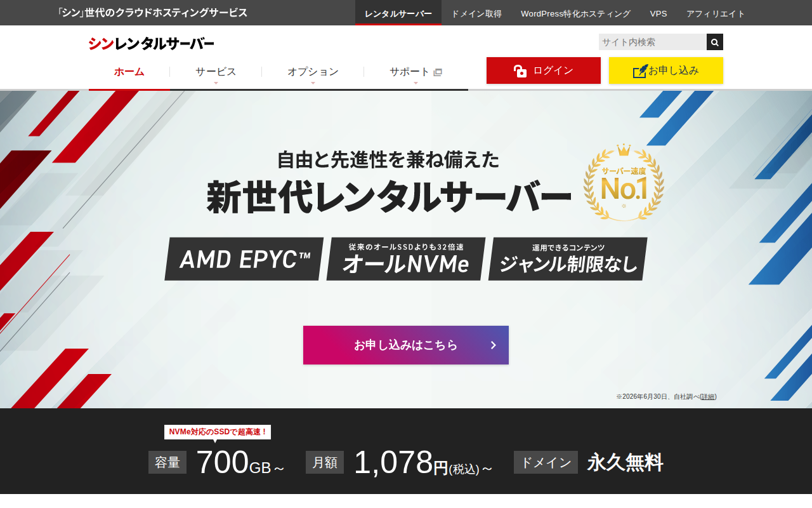Click 「シン」世代のクラウドホスティングサービス tagline
The width and height of the screenshot is (812, 508).
pyautogui.click(x=152, y=13)
